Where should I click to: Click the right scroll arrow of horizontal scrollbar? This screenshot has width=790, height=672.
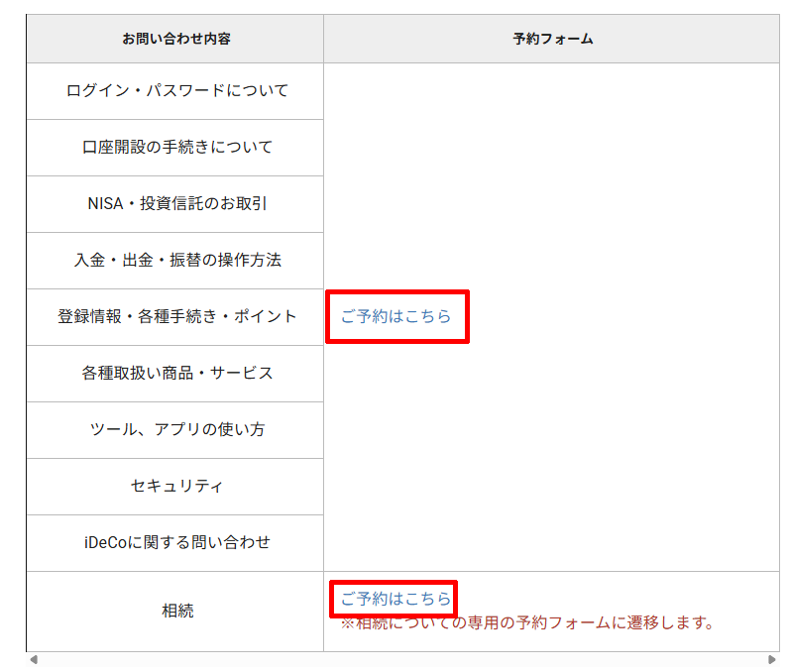pos(772,659)
